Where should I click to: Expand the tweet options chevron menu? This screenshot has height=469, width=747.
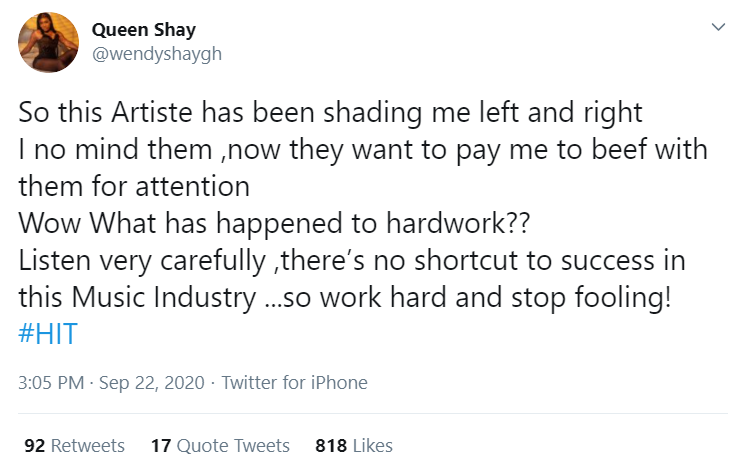click(x=717, y=28)
